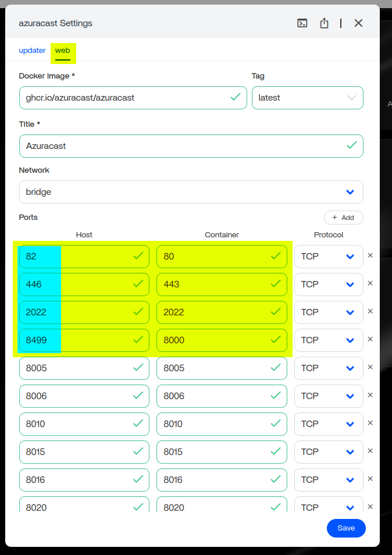Click the host port 8015 field
This screenshot has width=392, height=555.
[76, 452]
